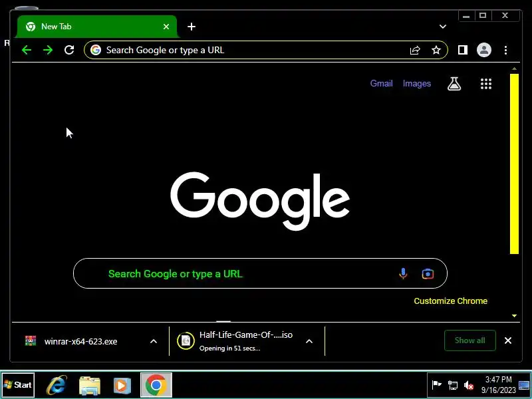The image size is (532, 399).
Task: Share this page from the address bar
Action: pos(415,51)
